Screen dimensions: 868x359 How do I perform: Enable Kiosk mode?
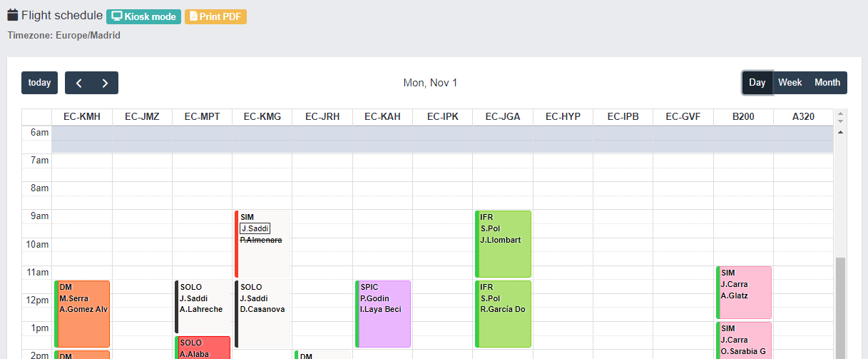[143, 16]
